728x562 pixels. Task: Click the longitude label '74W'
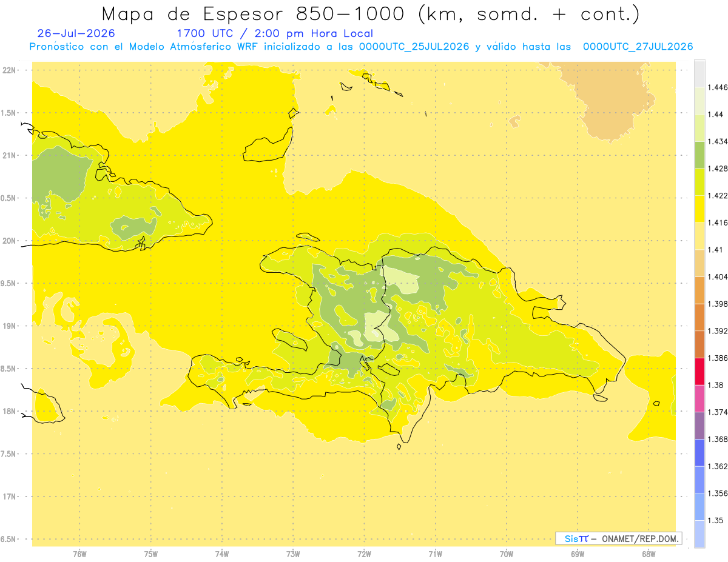click(222, 554)
